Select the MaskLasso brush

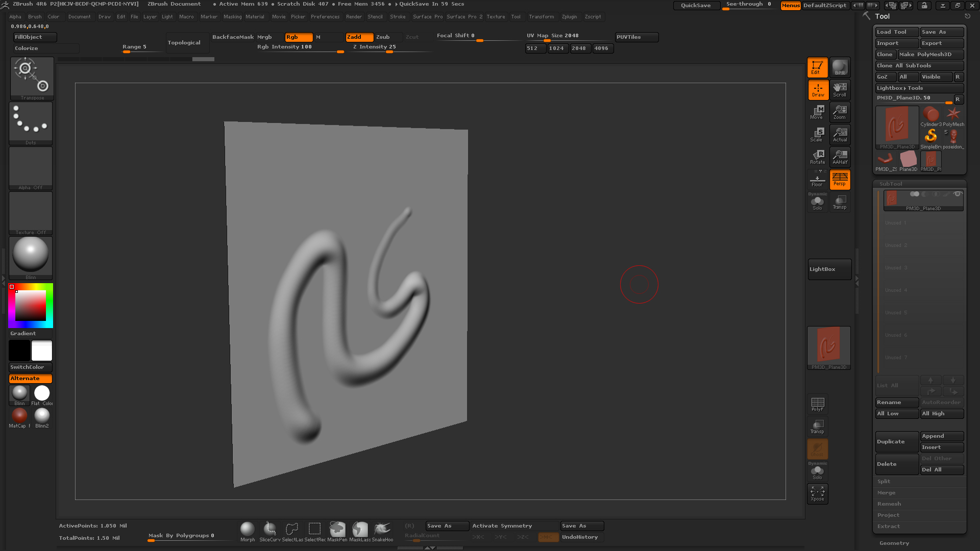pyautogui.click(x=360, y=532)
